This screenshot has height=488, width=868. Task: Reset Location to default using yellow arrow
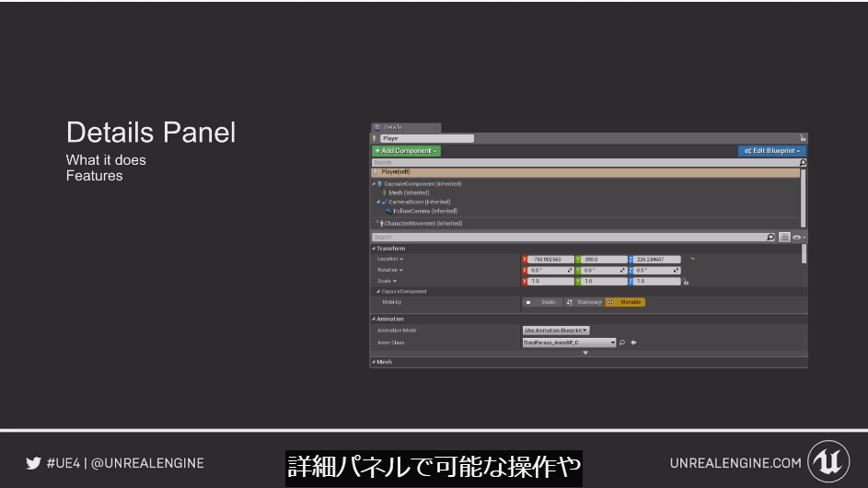tap(692, 260)
